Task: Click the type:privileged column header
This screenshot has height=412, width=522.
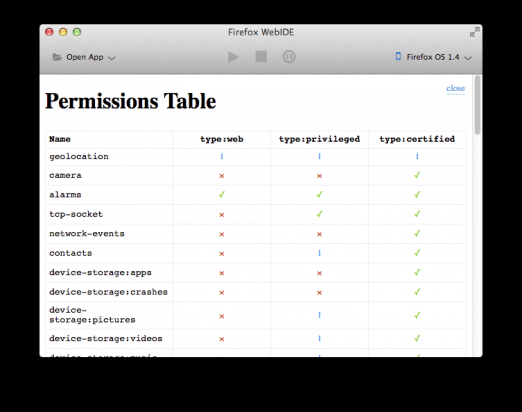Action: 319,139
